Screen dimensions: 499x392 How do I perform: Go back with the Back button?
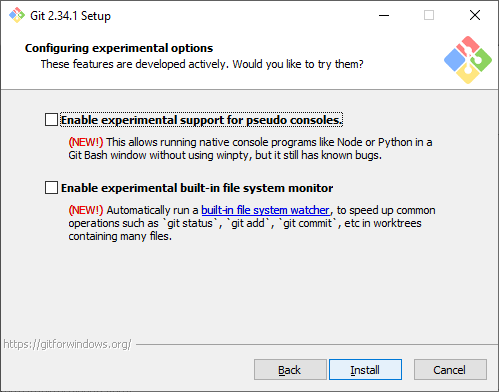pos(290,370)
